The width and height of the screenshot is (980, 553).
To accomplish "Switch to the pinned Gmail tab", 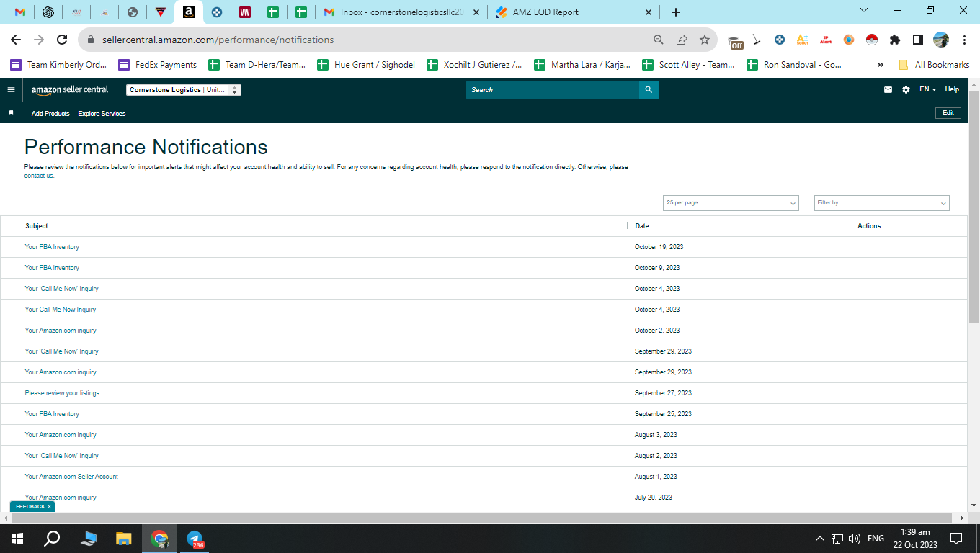I will [20, 12].
